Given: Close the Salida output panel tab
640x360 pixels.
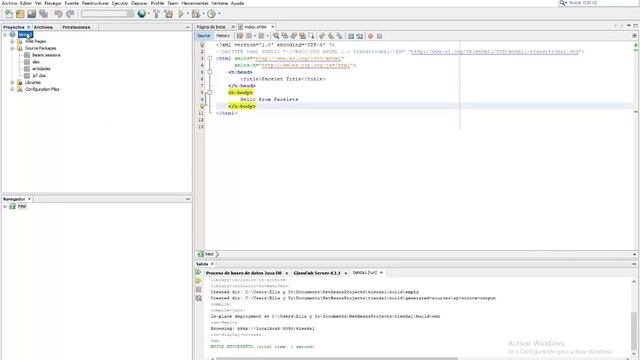Looking at the screenshot, I should (212, 264).
